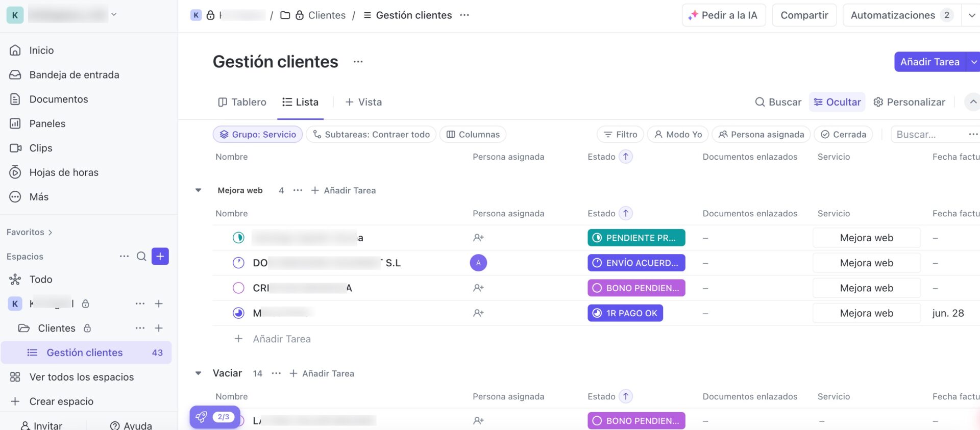The width and height of the screenshot is (980, 430).
Task: Expand workspace switcher dropdown
Action: click(114, 14)
